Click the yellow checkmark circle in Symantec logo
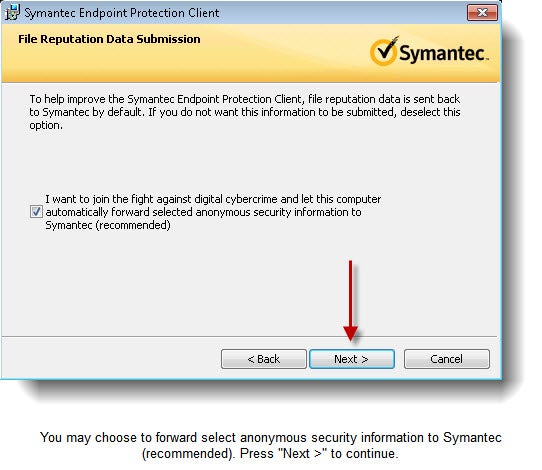Viewport: 542px width, 470px height. click(x=383, y=51)
